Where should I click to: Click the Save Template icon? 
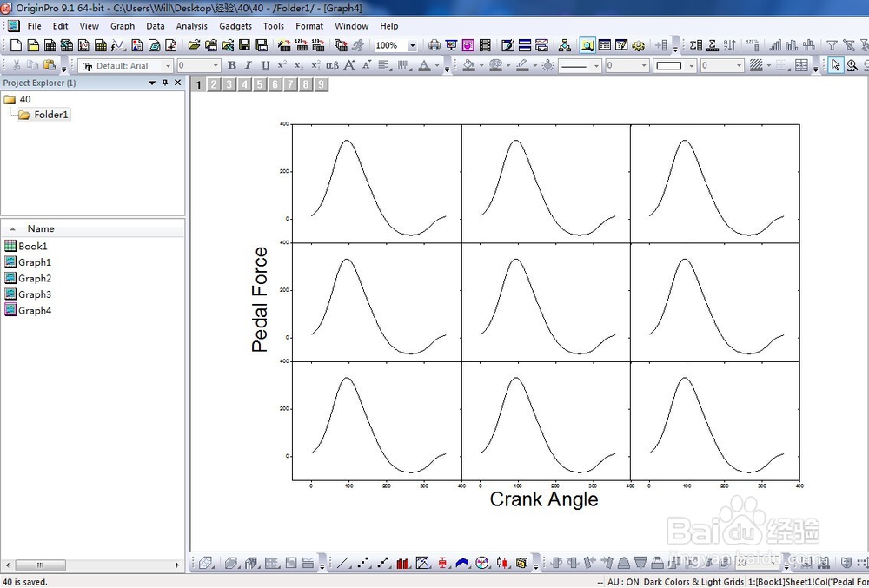point(262,45)
